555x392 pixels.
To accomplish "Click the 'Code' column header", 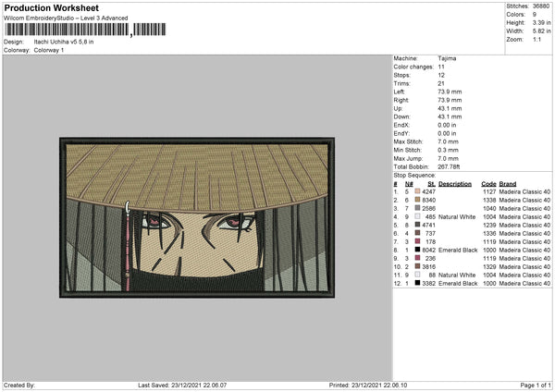I will pyautogui.click(x=488, y=184).
